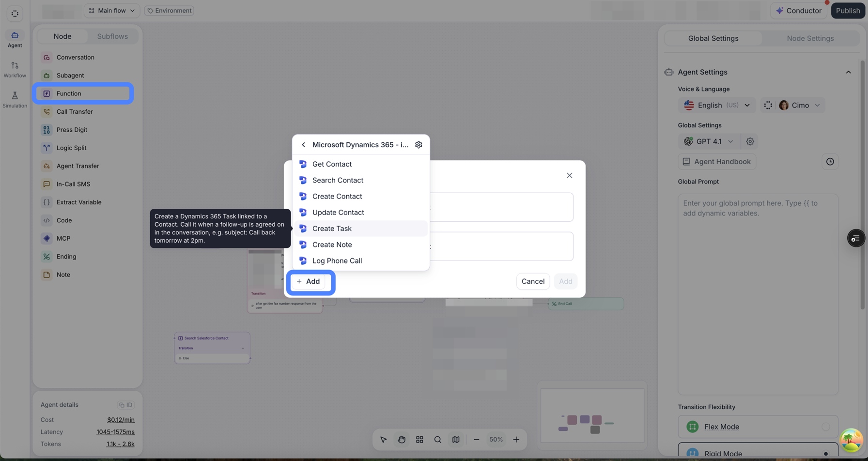The image size is (868, 461).
Task: Switch to the Global Settings tab
Action: coord(713,38)
